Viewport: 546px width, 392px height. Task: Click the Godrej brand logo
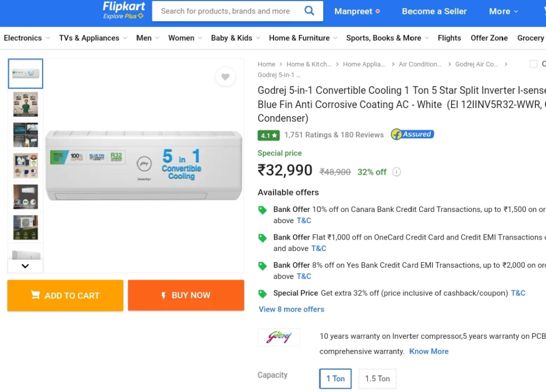[x=278, y=337]
